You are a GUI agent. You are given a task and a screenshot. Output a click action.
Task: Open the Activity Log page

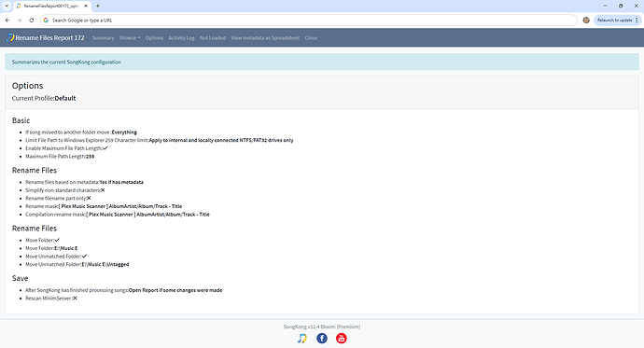point(182,37)
